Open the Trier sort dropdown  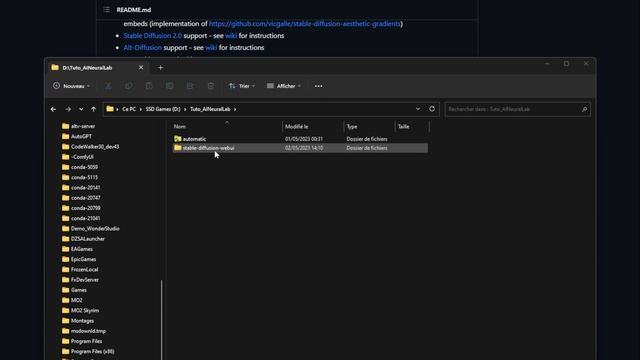(242, 86)
